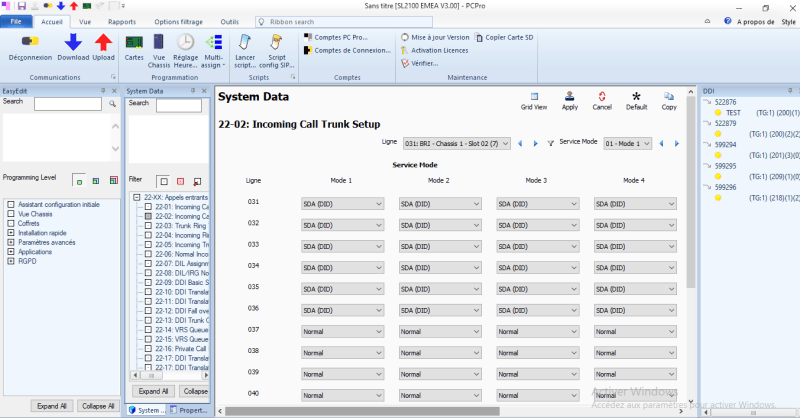The image size is (800, 418).
Task: Open Activation Licences
Action: pyautogui.click(x=434, y=50)
